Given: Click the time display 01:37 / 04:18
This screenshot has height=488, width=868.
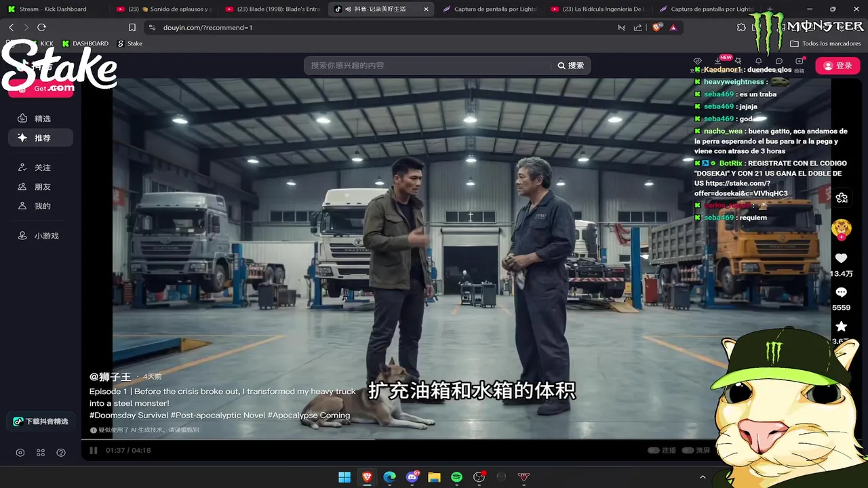Looking at the screenshot, I should (128, 450).
